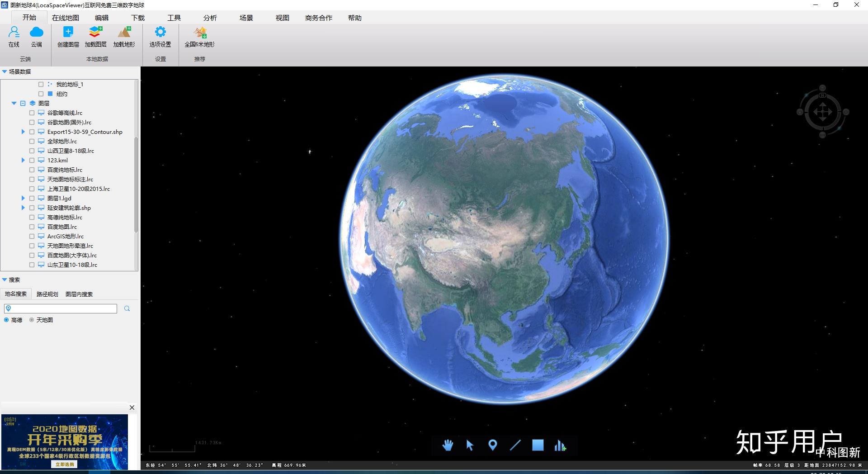
Task: Click the 创建图层 create layer icon
Action: [x=68, y=32]
